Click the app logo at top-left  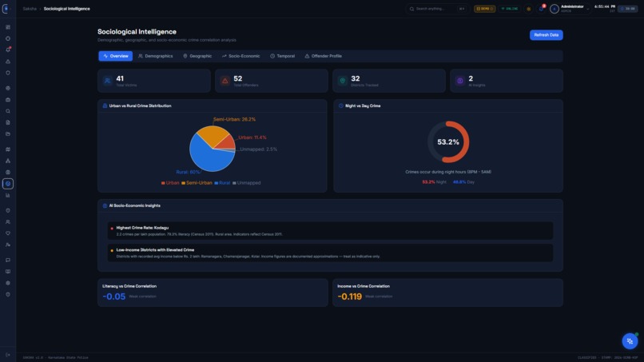point(6,9)
